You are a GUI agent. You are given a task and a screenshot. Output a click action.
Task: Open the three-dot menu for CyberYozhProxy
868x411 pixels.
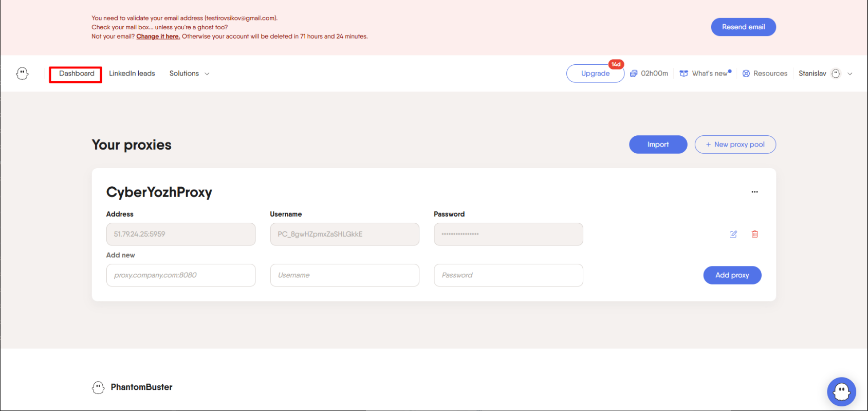[x=754, y=192]
